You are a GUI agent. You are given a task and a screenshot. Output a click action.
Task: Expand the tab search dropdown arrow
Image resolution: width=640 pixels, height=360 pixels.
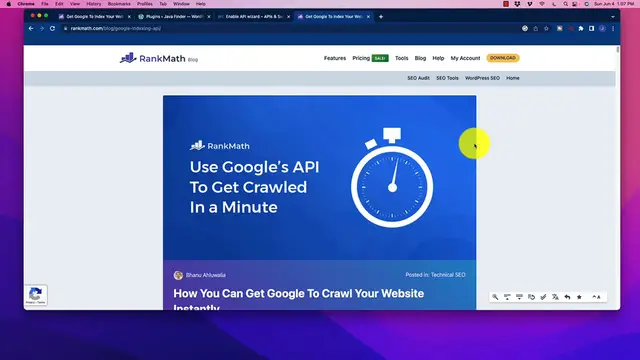click(613, 17)
